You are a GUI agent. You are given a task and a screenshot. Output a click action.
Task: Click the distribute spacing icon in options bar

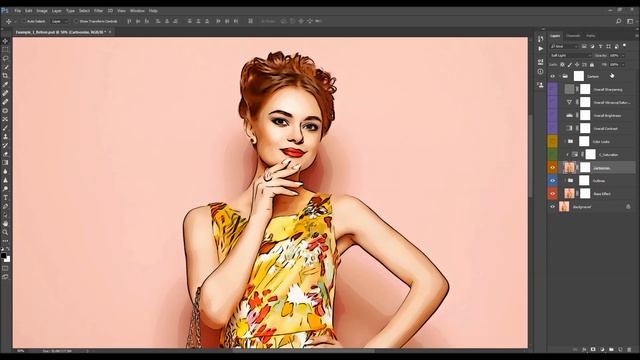(251, 21)
